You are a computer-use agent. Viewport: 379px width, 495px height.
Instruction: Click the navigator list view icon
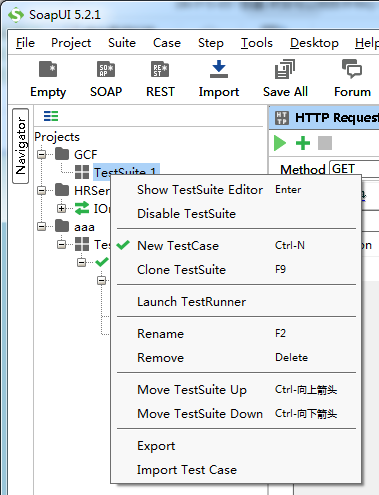pyautogui.click(x=51, y=116)
